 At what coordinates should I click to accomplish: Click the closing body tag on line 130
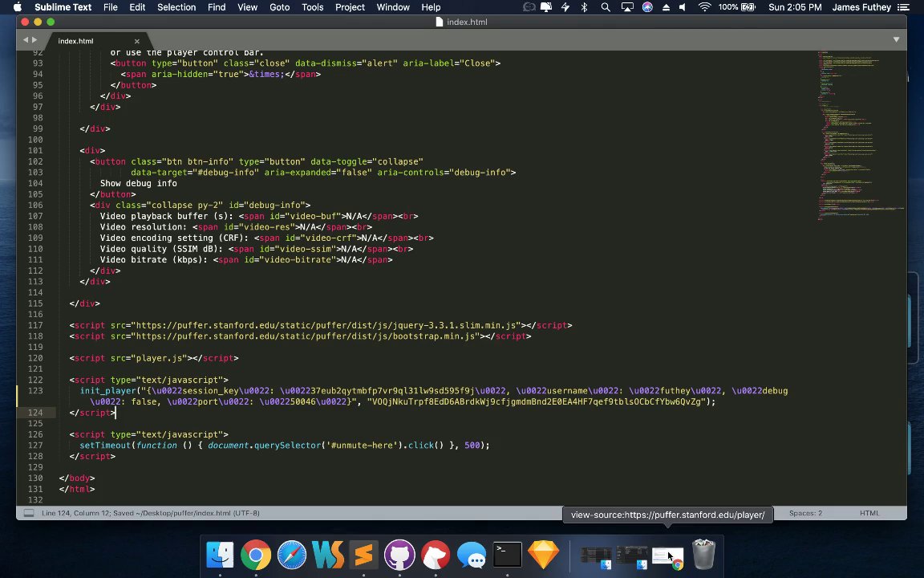(x=77, y=478)
